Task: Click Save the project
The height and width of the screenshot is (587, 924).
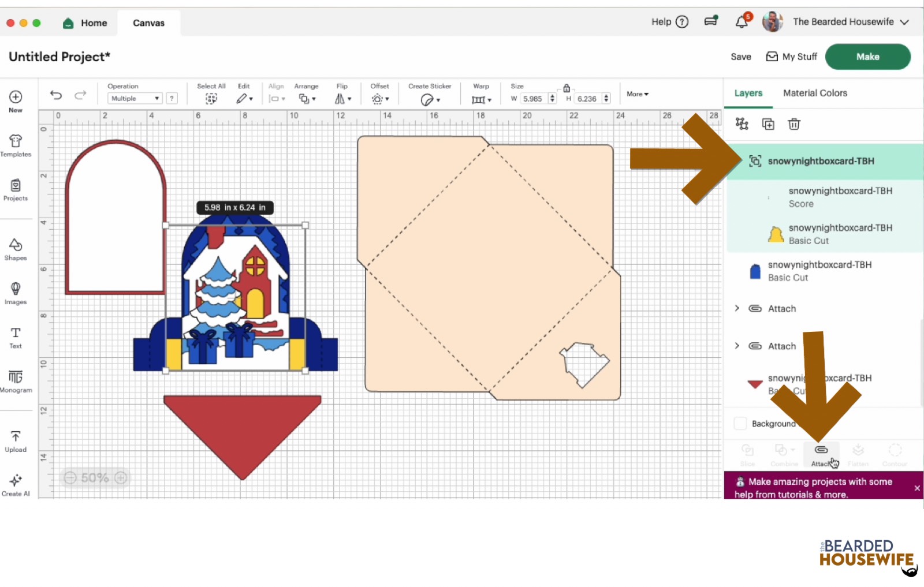Action: [x=741, y=57]
